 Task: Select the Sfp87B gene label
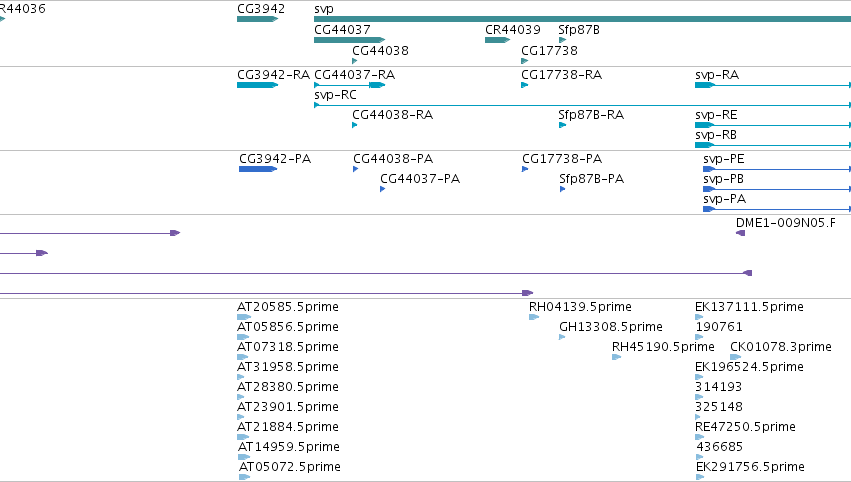579,30
